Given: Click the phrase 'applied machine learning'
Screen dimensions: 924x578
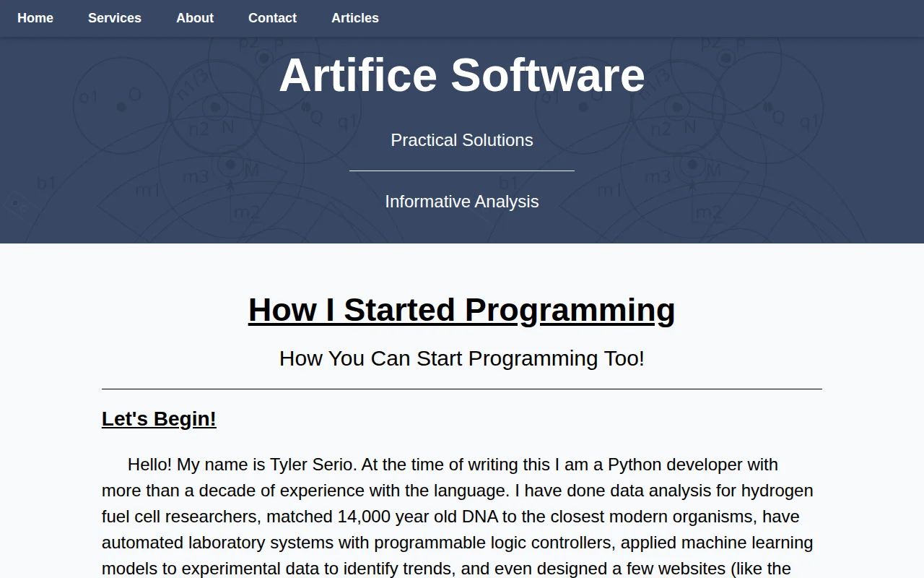Looking at the screenshot, I should pyautogui.click(x=717, y=543).
